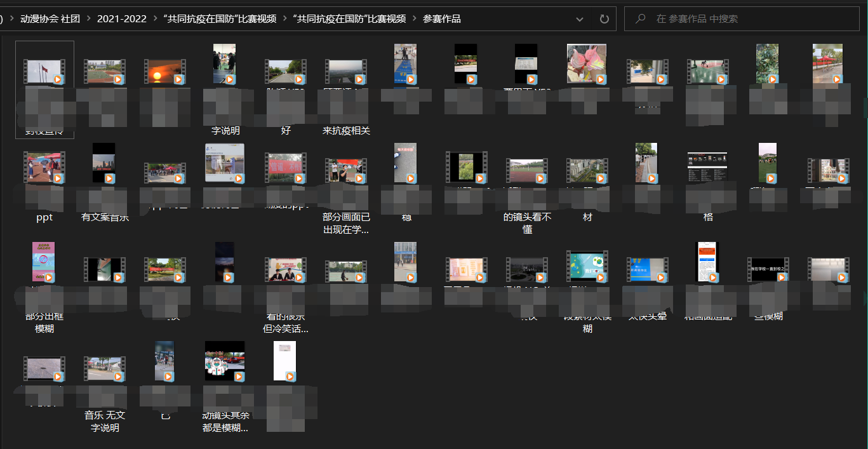Select the video labeled 部分出框模糊
Viewport: 868px width, 449px height.
(x=44, y=263)
